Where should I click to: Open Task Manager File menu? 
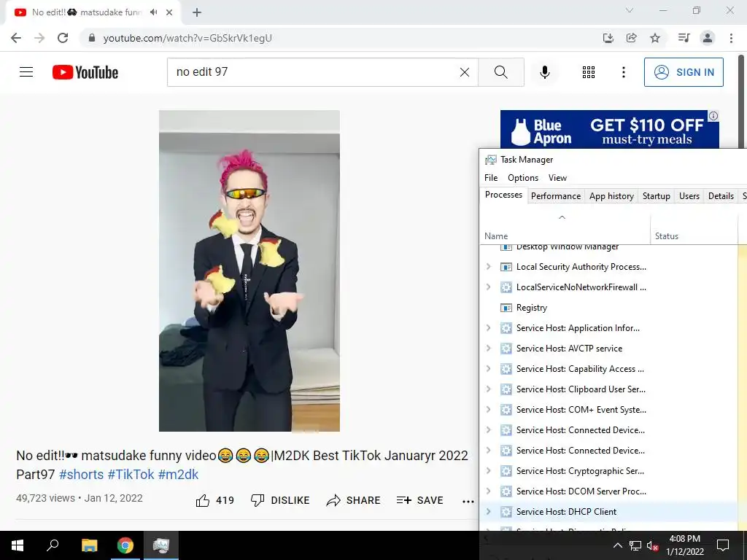coord(491,178)
